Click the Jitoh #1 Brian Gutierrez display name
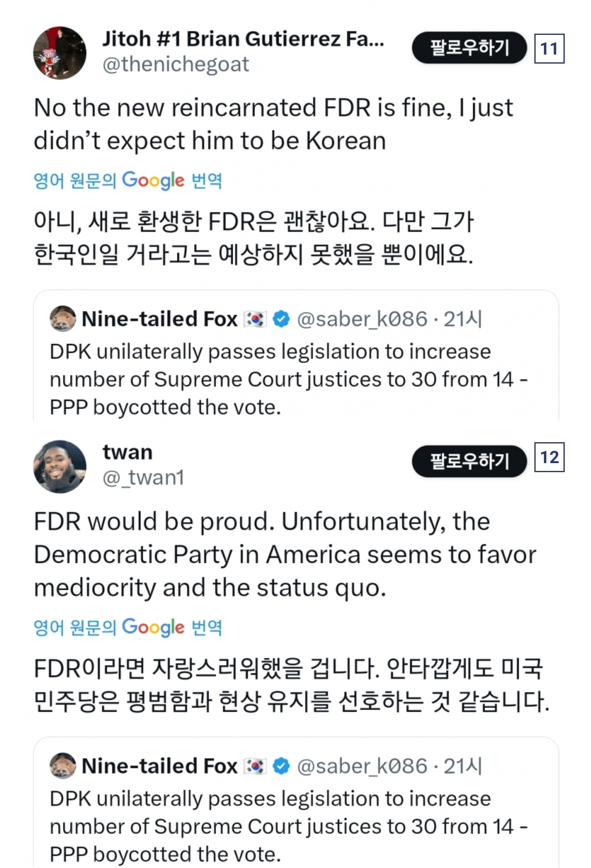 click(243, 39)
